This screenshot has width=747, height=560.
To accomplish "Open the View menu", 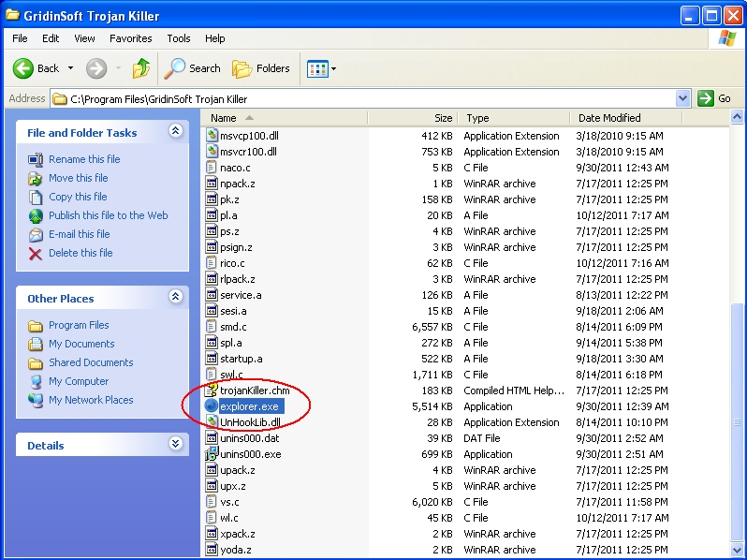I will pyautogui.click(x=84, y=38).
